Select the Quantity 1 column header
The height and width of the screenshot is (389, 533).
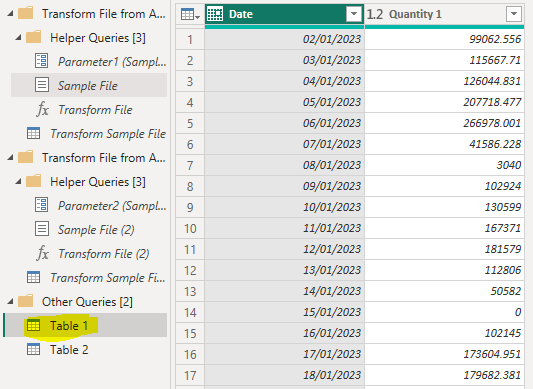point(444,14)
